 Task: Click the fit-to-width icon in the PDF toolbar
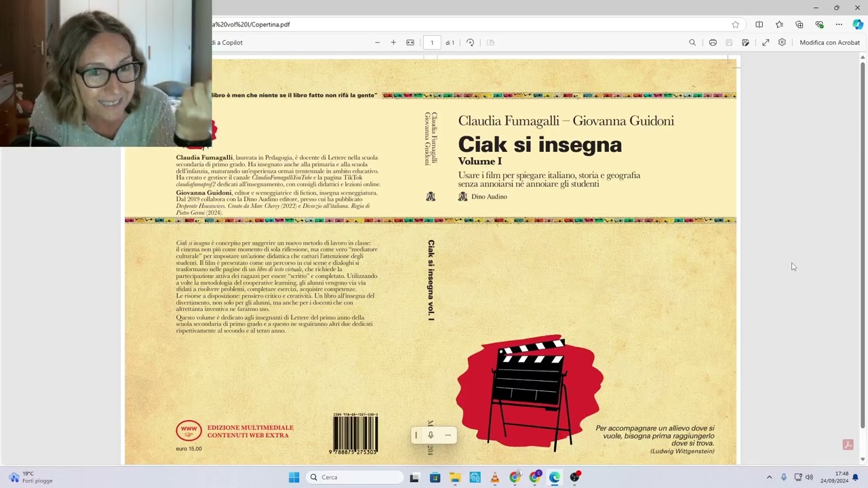410,43
